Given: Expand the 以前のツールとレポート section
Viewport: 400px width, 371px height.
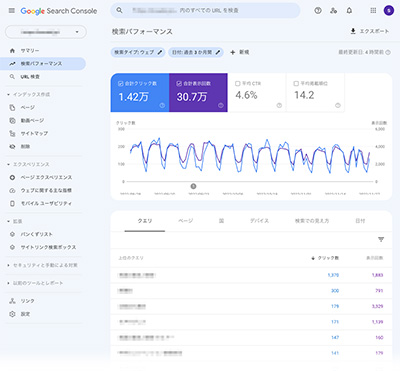Looking at the screenshot, I should point(8,283).
